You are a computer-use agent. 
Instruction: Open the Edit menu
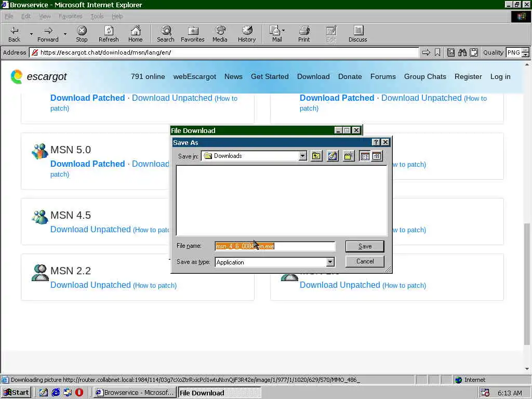tap(26, 16)
